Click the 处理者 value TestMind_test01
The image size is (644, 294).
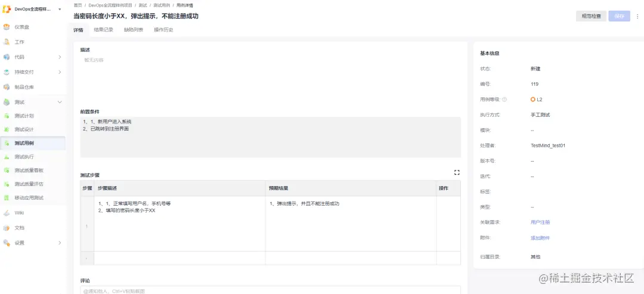(x=548, y=146)
